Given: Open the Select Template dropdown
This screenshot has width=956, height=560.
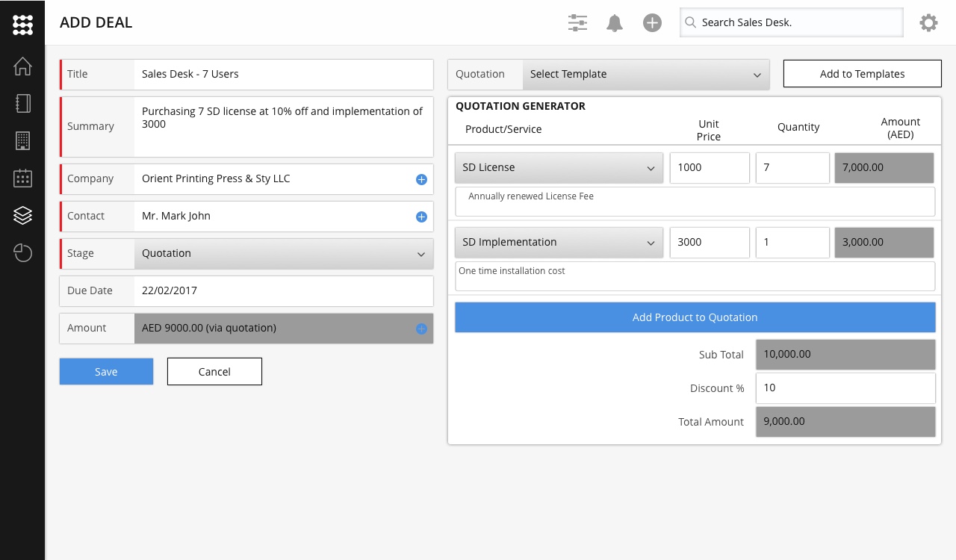Looking at the screenshot, I should pyautogui.click(x=645, y=75).
